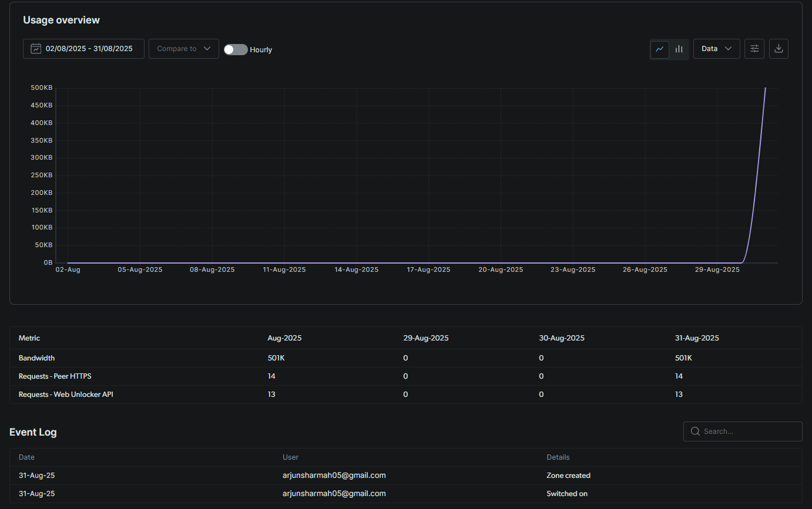Click Peer HTTPS value 14 under 31-Aug-2025

[679, 376]
